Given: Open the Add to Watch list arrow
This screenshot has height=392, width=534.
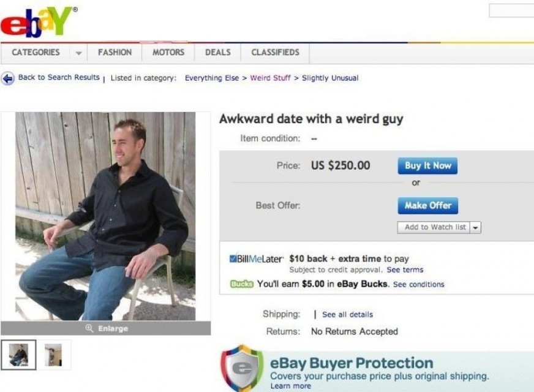Looking at the screenshot, I should tap(475, 227).
